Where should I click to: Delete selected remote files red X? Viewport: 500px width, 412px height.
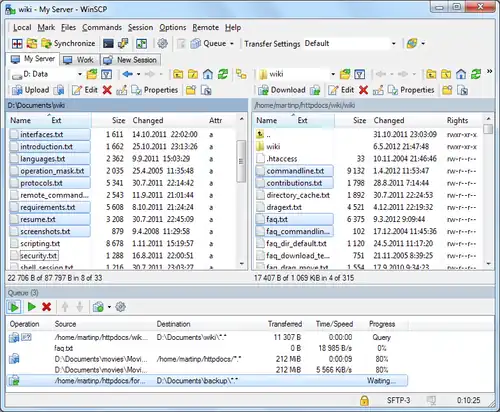click(x=363, y=90)
